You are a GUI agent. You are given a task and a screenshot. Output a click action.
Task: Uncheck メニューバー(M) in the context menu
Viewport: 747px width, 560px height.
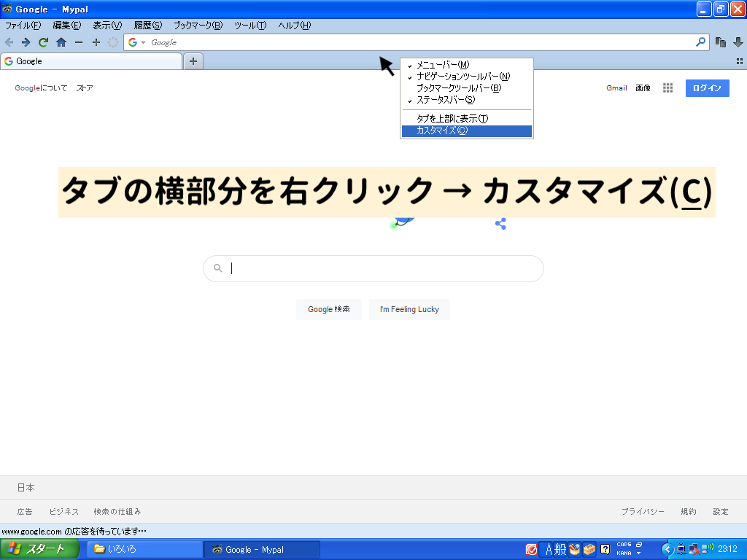pos(467,65)
